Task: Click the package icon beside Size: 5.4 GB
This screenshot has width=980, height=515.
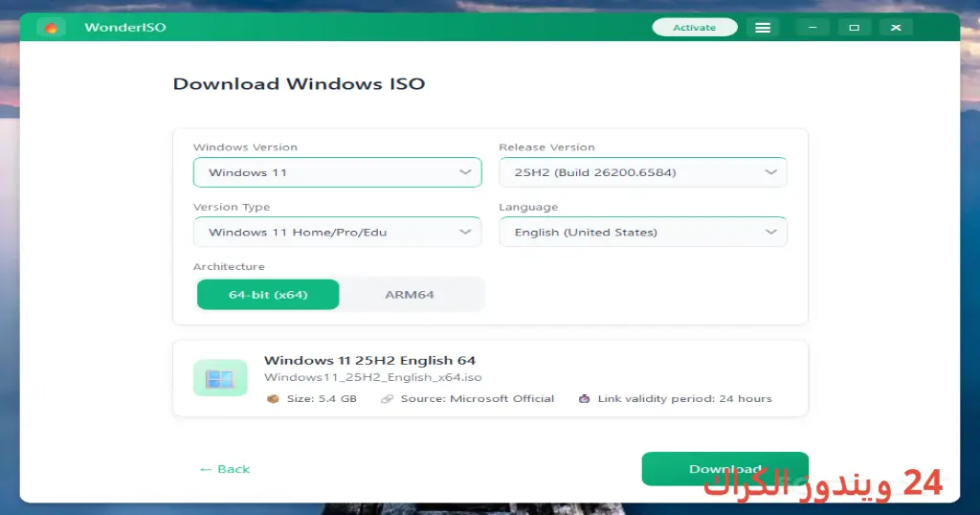Action: click(x=273, y=399)
